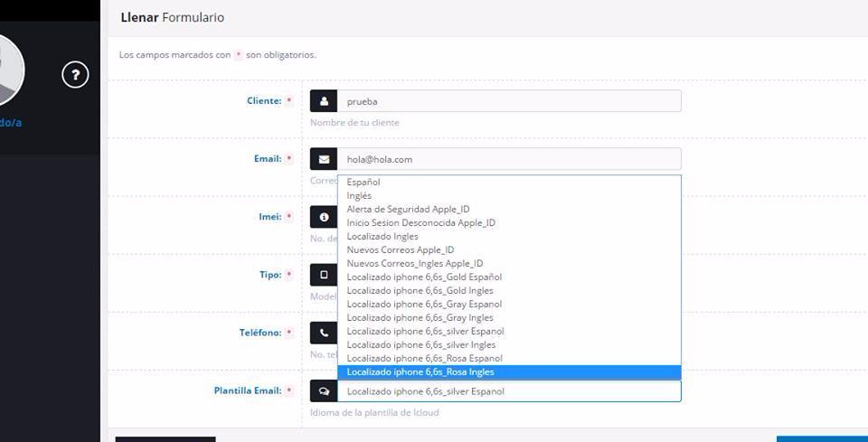Viewport: 868px width, 442px height.
Task: Pick Localizado iphone 6,6s_Rosa Espanol
Action: click(509, 359)
